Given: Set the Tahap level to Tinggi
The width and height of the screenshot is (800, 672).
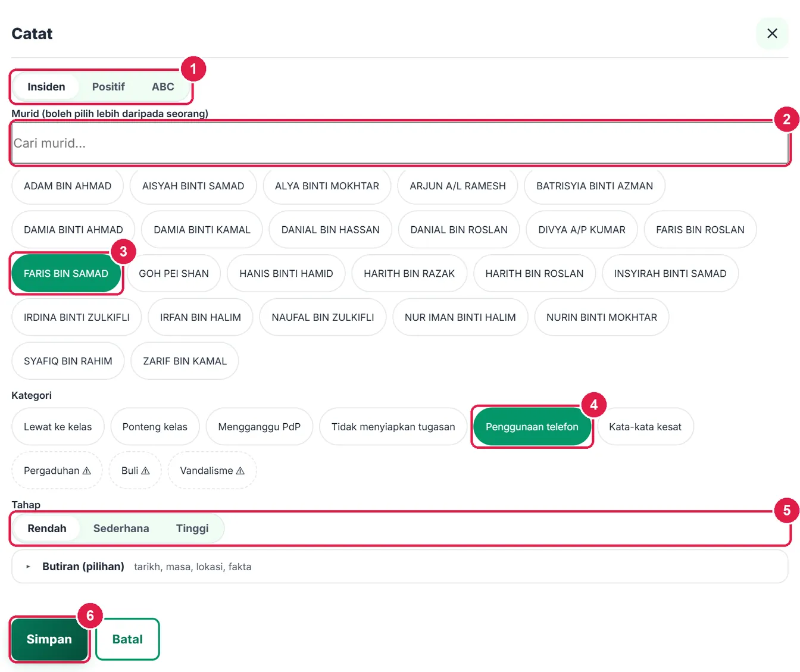Looking at the screenshot, I should tap(192, 529).
